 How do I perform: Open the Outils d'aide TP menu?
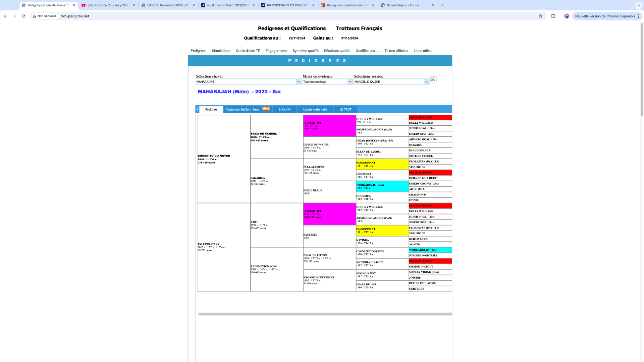pyautogui.click(x=248, y=51)
